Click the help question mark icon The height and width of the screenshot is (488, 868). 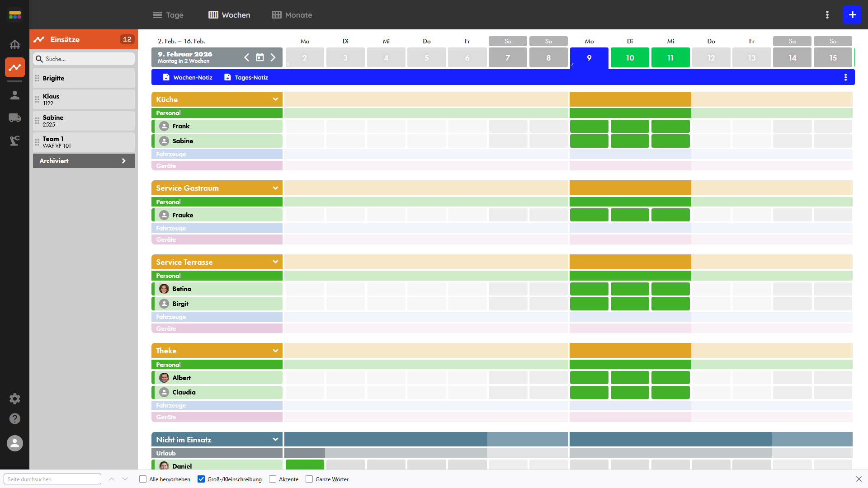15,419
